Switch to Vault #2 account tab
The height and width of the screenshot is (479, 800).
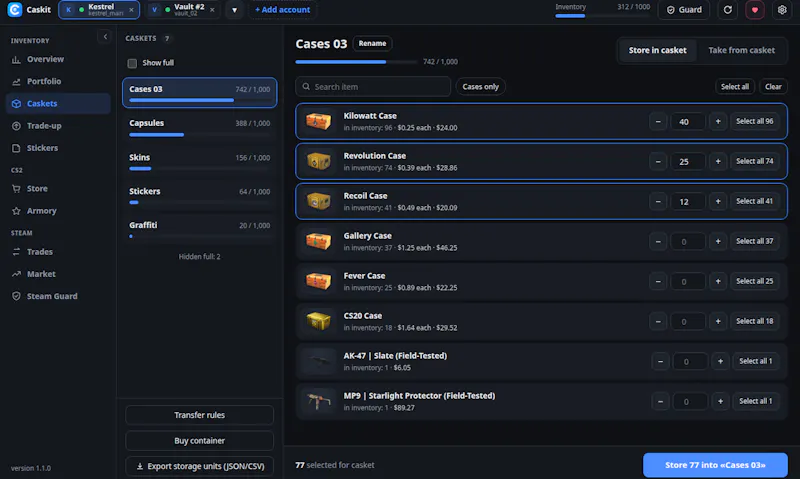(183, 10)
